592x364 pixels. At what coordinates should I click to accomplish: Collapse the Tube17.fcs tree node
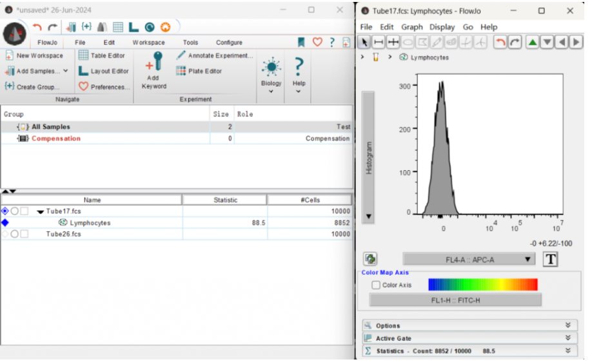pos(40,211)
